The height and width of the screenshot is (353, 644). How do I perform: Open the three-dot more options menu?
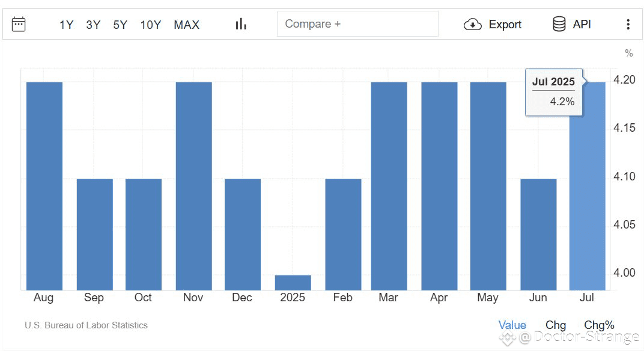[x=628, y=24]
